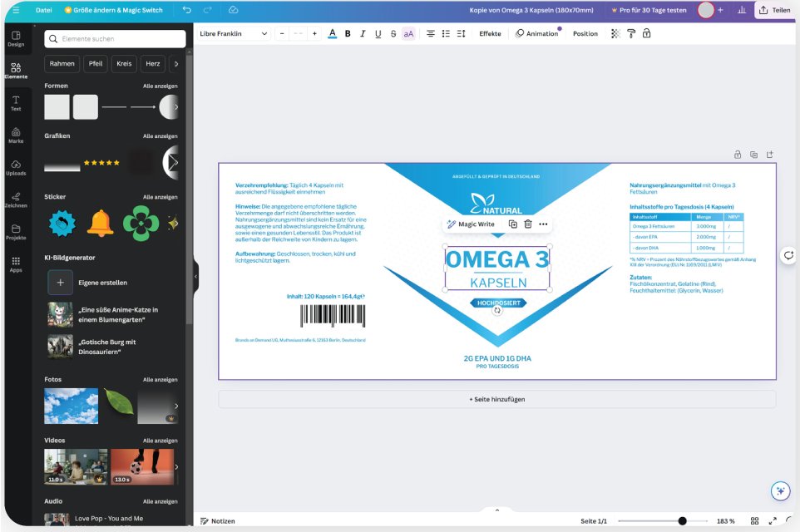Toggle underline formatting
The image size is (800, 532).
click(x=378, y=34)
